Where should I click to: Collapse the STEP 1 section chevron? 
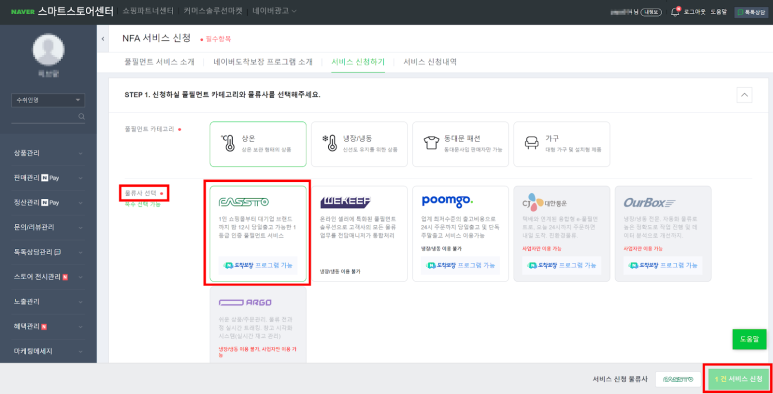744,95
